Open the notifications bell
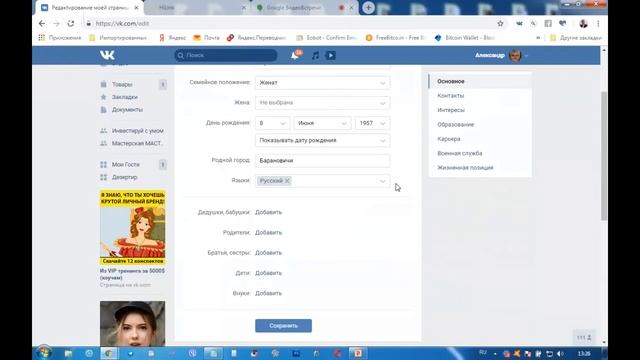This screenshot has width=640, height=360. click(x=295, y=55)
